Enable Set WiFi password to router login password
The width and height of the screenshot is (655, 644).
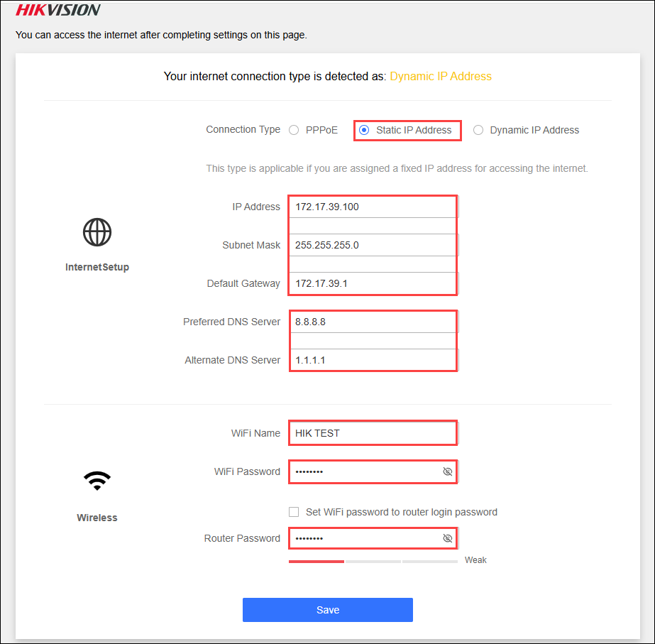[x=294, y=512]
